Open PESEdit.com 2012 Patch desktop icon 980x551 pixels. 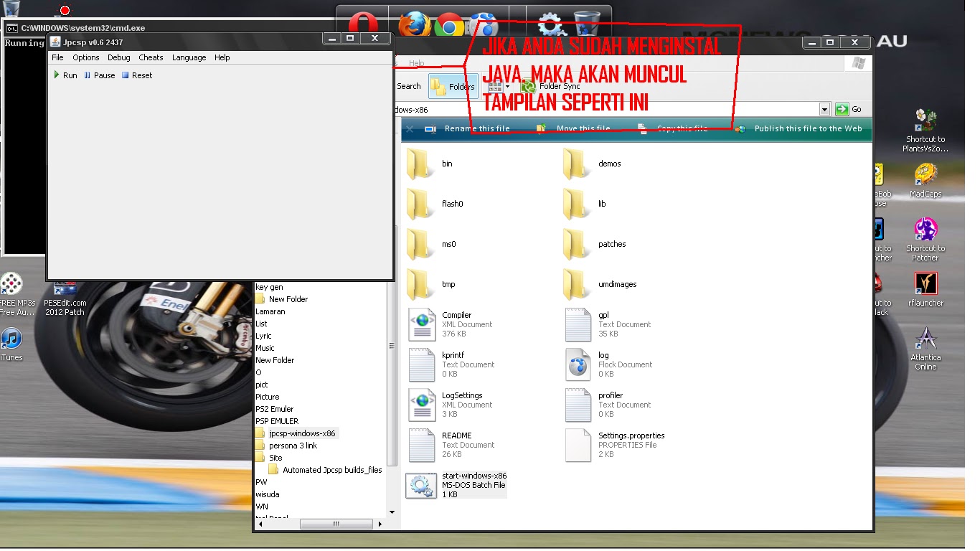(x=65, y=299)
